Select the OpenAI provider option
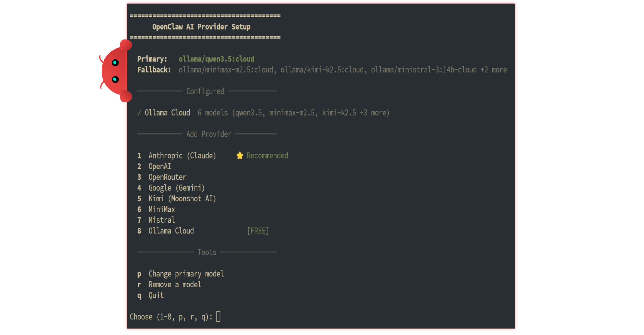 point(160,166)
